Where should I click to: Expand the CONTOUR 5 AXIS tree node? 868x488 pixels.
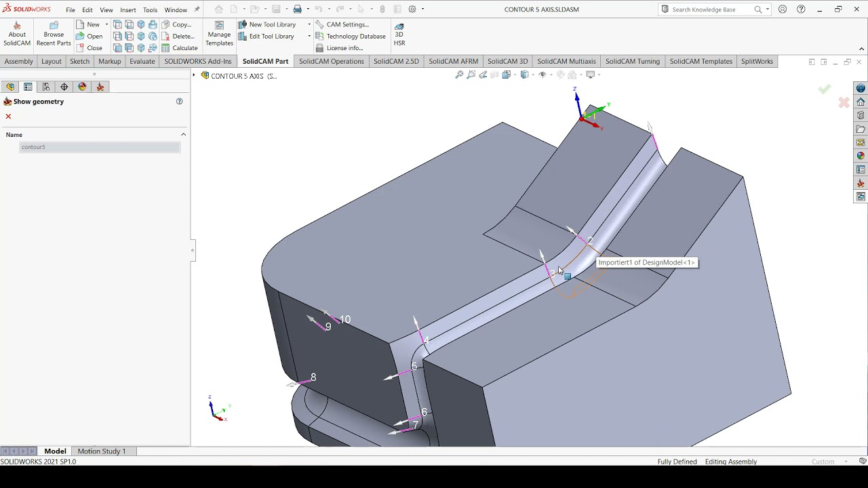[194, 75]
